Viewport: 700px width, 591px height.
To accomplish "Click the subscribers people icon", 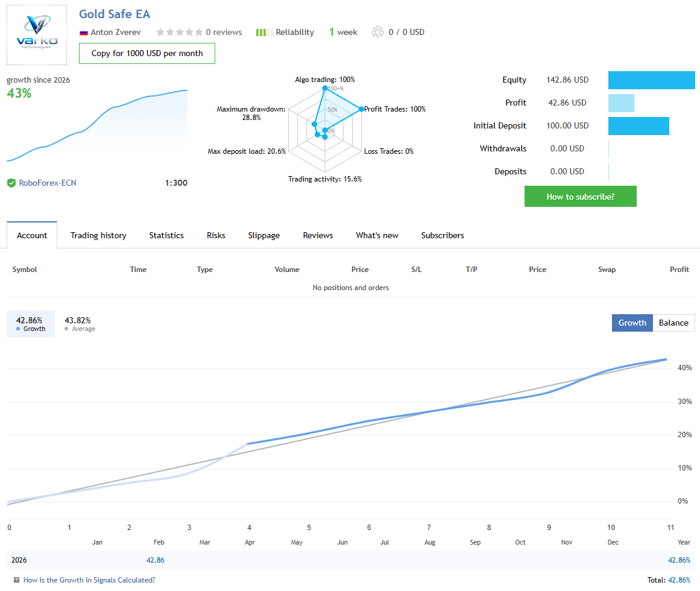I will tap(378, 32).
